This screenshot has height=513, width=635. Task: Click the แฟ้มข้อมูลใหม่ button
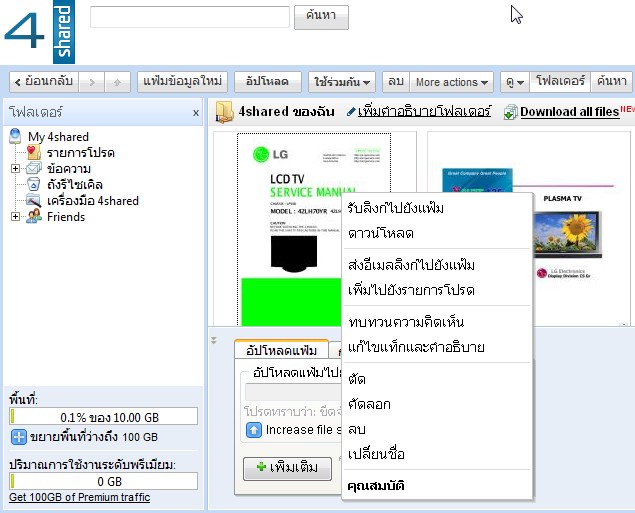pyautogui.click(x=182, y=82)
